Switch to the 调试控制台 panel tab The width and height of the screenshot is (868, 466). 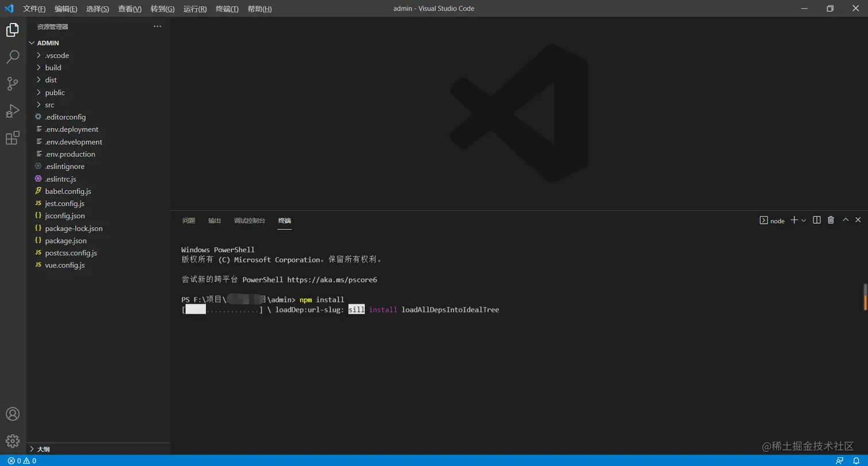click(x=250, y=221)
